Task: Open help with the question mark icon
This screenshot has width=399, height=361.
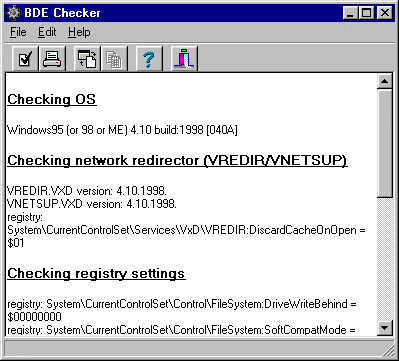Action: coord(149,59)
